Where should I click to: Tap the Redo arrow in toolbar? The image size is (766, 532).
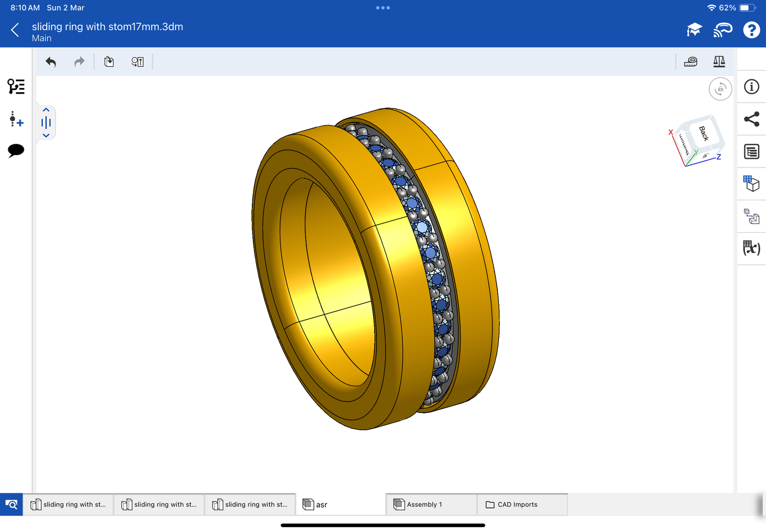pyautogui.click(x=79, y=62)
